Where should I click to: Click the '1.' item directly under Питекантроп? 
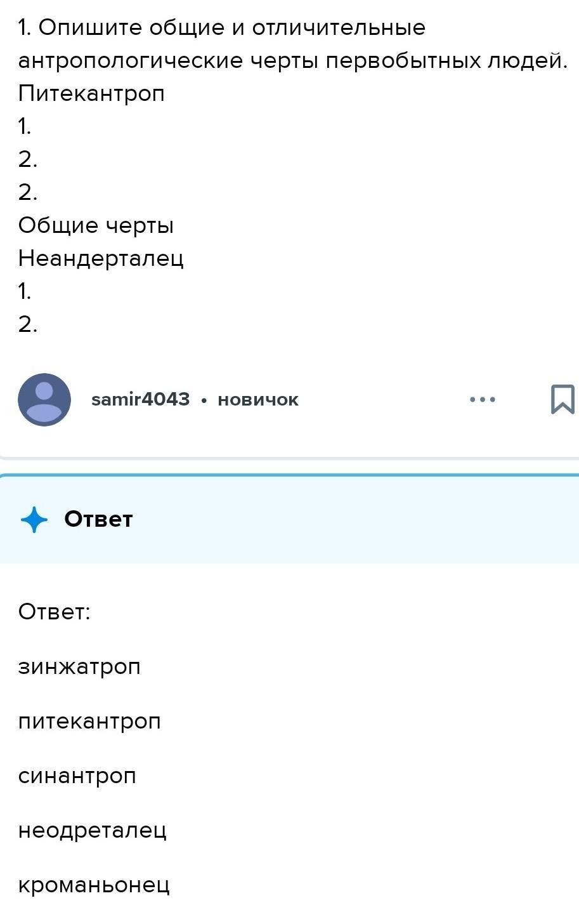(25, 127)
